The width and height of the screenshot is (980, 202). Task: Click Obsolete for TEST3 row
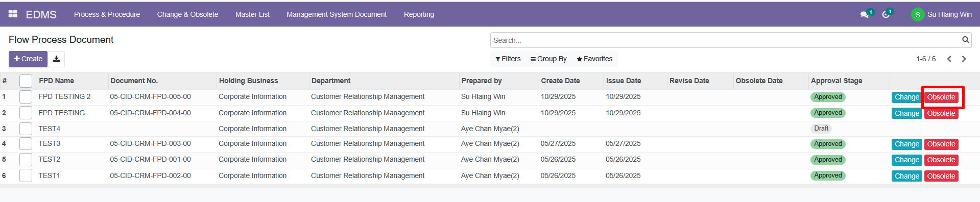[941, 144]
